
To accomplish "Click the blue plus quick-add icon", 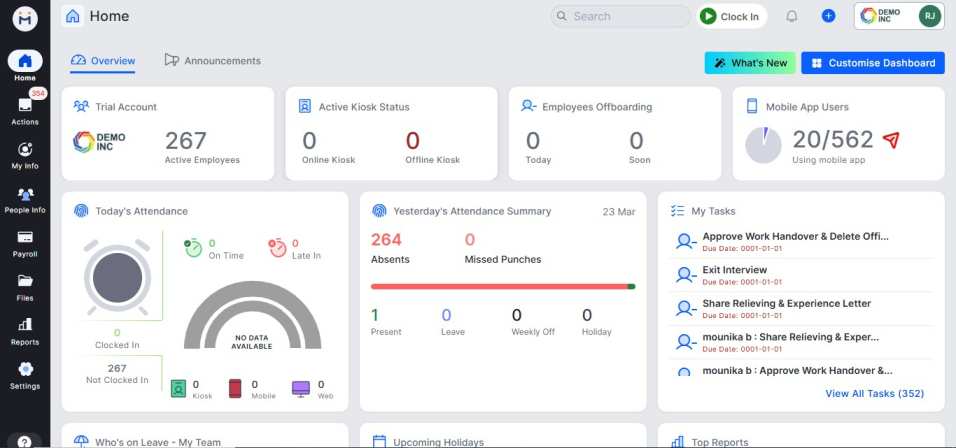I will click(828, 16).
